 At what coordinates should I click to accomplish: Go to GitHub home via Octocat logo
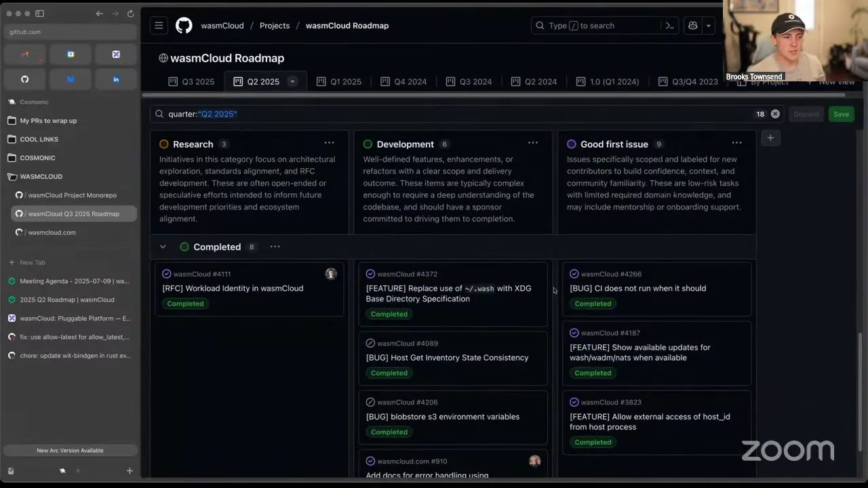click(184, 26)
